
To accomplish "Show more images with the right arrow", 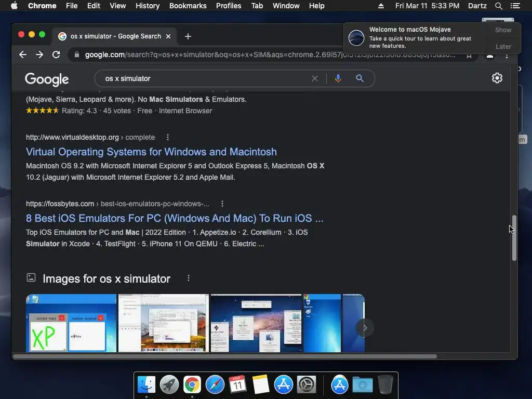I will [x=365, y=328].
